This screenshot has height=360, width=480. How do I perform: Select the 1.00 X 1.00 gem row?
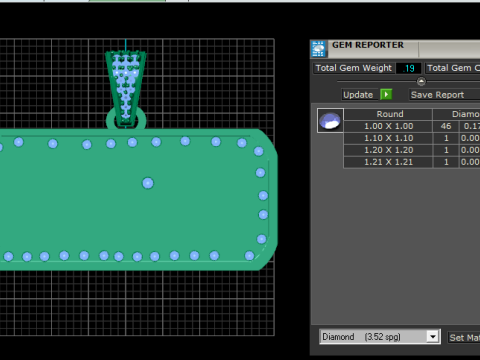(x=412, y=126)
